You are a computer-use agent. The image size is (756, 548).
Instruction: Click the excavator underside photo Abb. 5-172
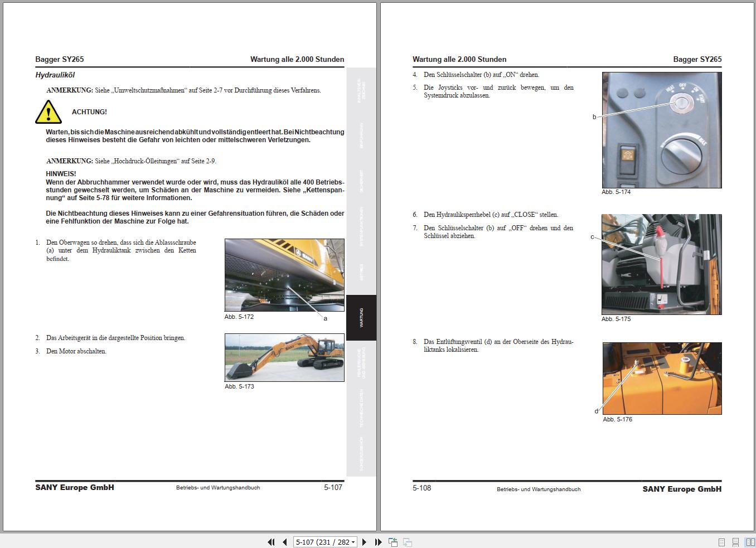284,275
